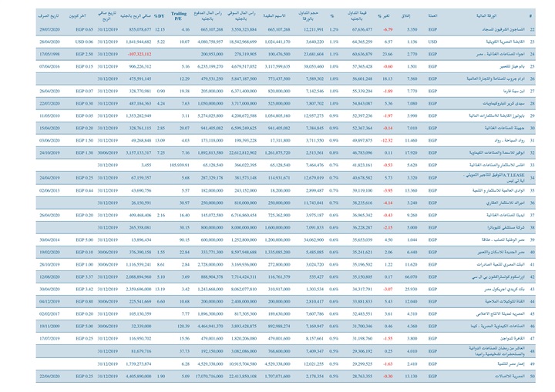Click change value '-6.79' in row 22
Screen dimensions: 555x392
pos(388,30)
